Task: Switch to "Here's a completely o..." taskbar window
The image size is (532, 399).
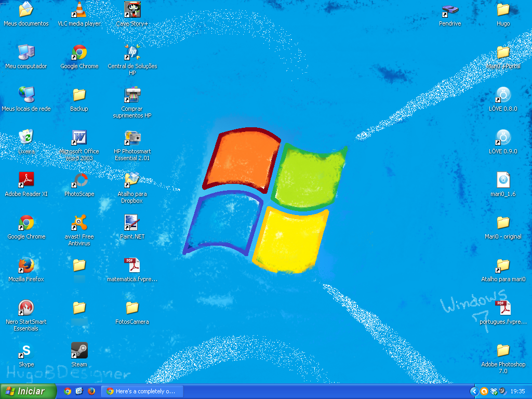Action: pos(142,391)
